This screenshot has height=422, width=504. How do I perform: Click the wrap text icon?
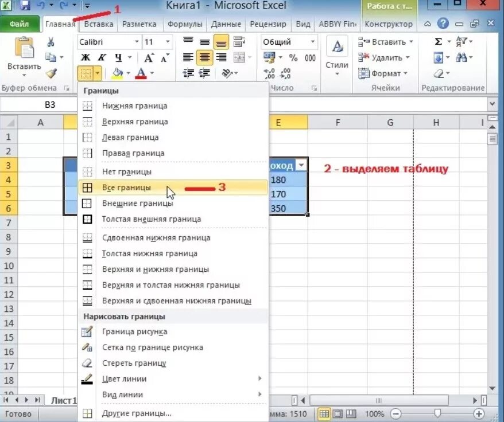[239, 42]
